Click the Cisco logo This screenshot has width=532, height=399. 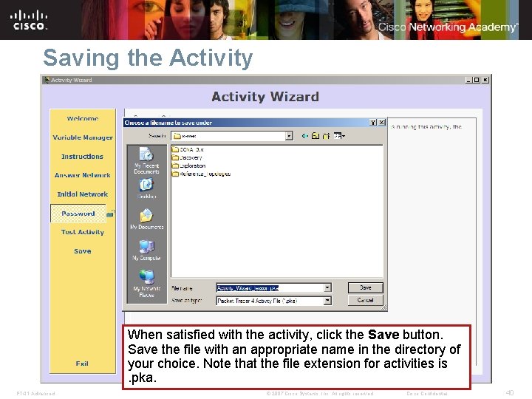point(29,20)
